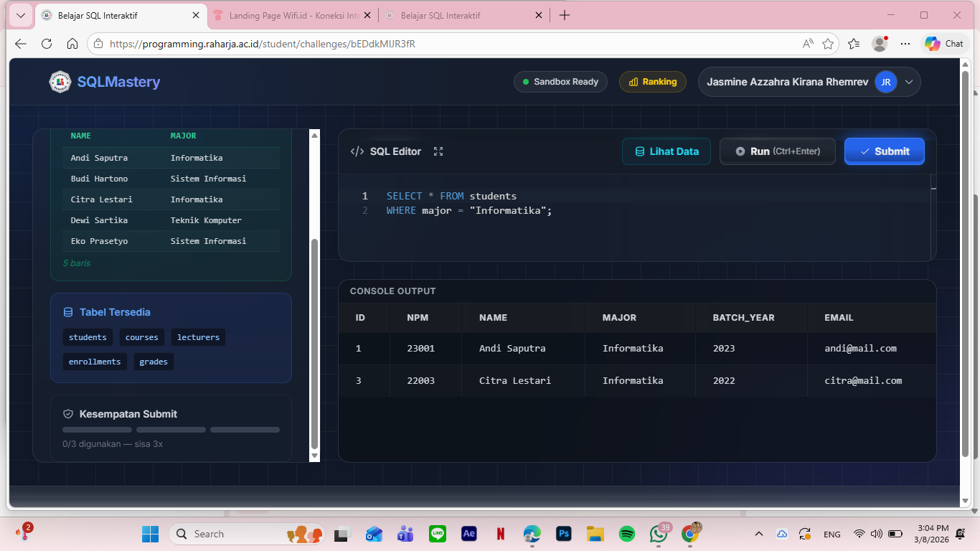
Task: Open Copilot Chat in the browser
Action: point(943,44)
